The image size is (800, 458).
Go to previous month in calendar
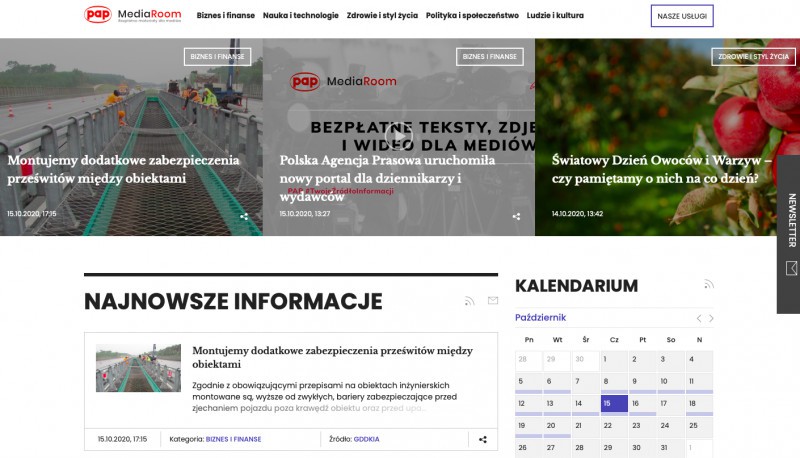coord(699,318)
